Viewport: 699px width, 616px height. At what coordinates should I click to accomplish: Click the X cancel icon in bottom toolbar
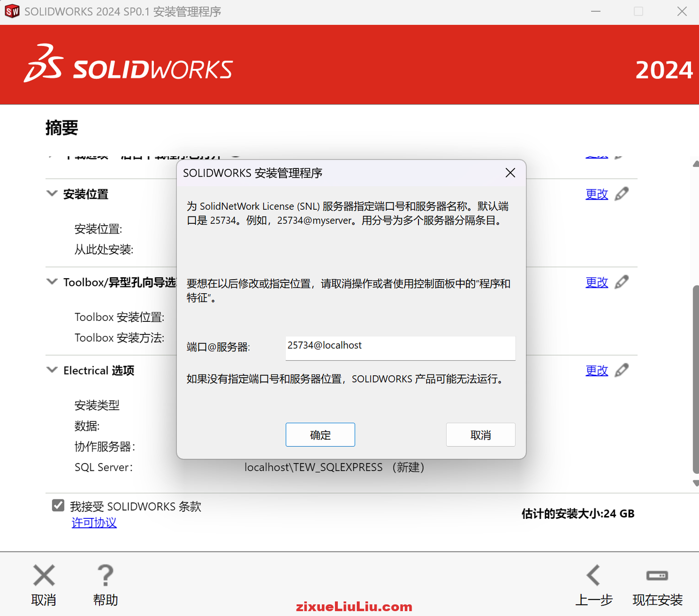pyautogui.click(x=44, y=575)
